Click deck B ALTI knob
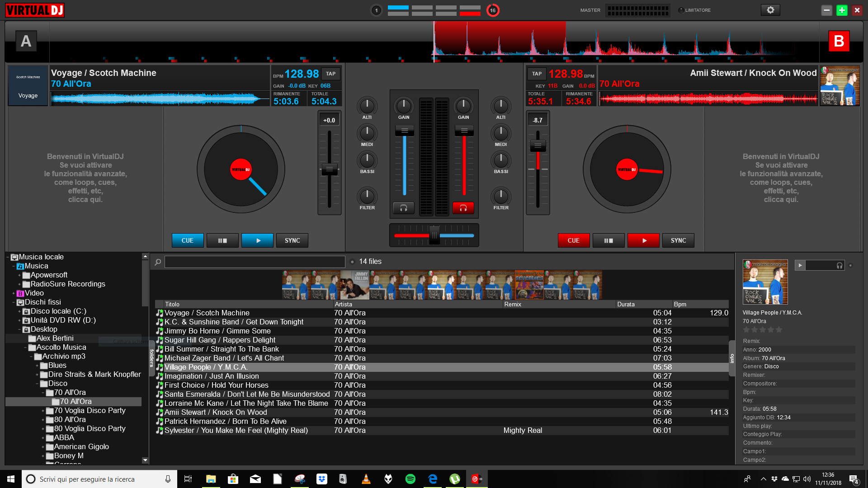This screenshot has height=488, width=868. click(501, 106)
